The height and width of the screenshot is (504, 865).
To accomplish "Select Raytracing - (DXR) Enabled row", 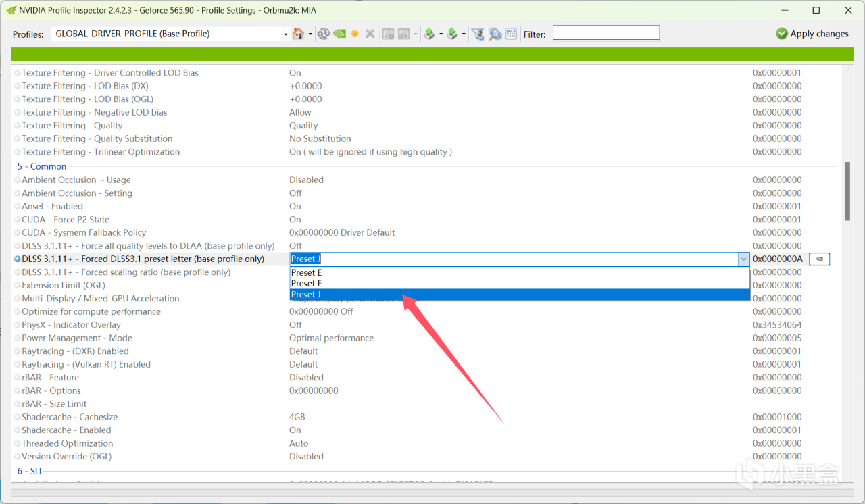I will [x=75, y=351].
